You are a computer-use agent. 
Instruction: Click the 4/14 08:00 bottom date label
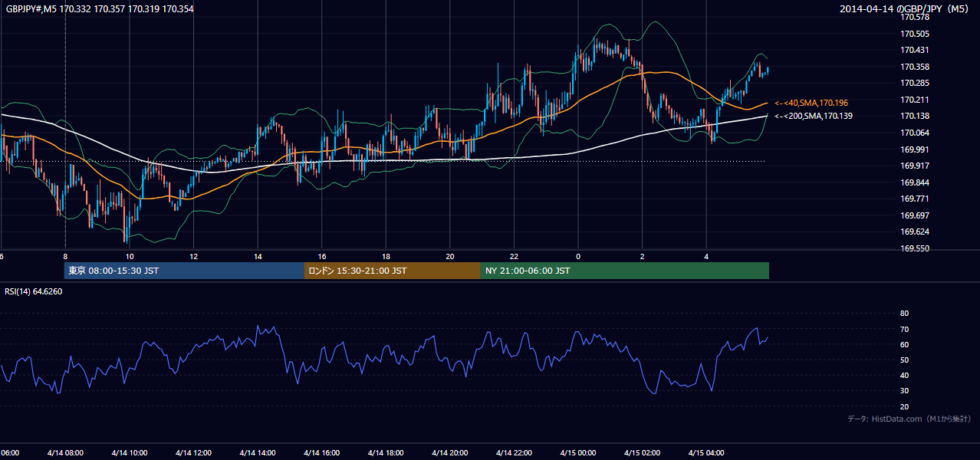65,452
